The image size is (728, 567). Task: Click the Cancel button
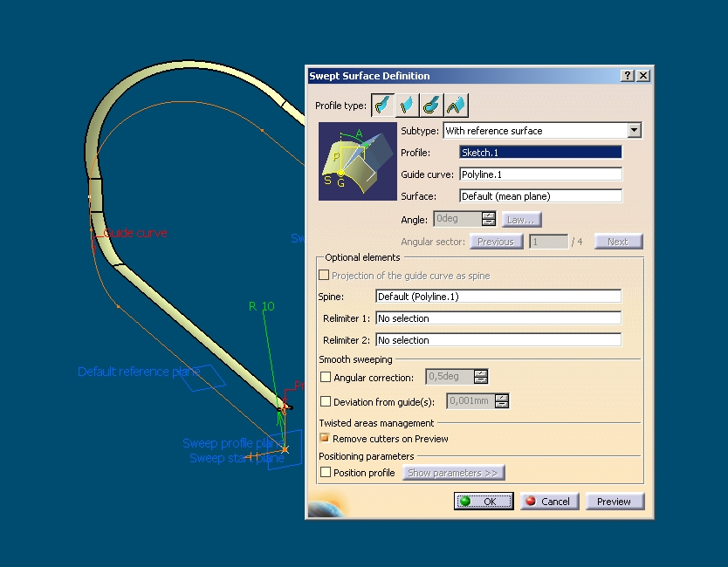549,501
